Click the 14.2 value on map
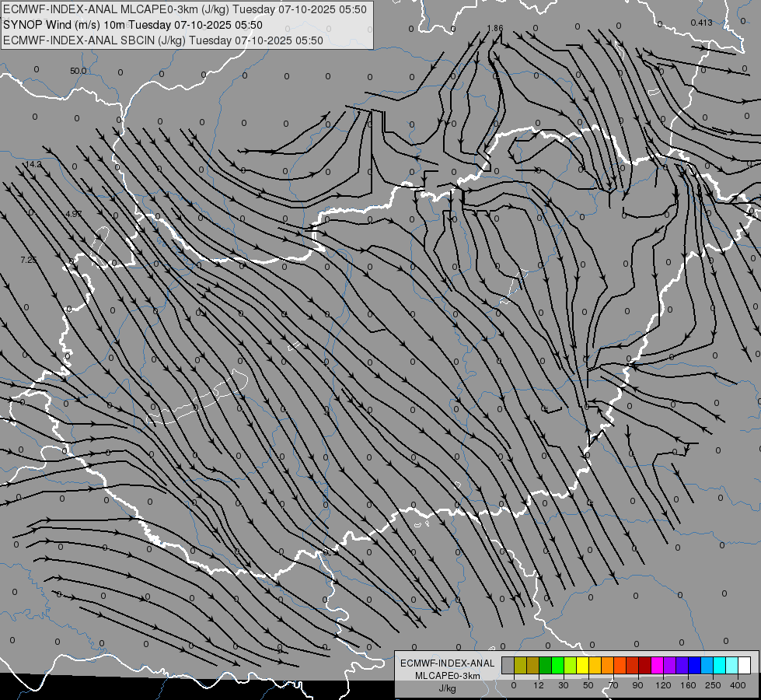The image size is (761, 700). point(33,164)
